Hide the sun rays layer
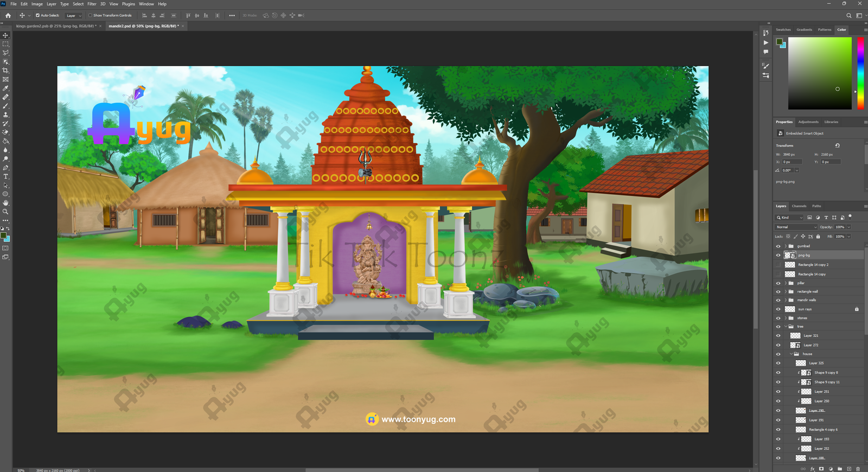This screenshot has width=868, height=472. pyautogui.click(x=778, y=309)
